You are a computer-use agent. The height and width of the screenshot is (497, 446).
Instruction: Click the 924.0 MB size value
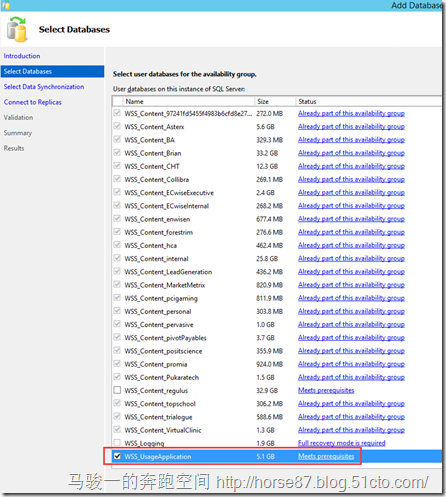[269, 364]
